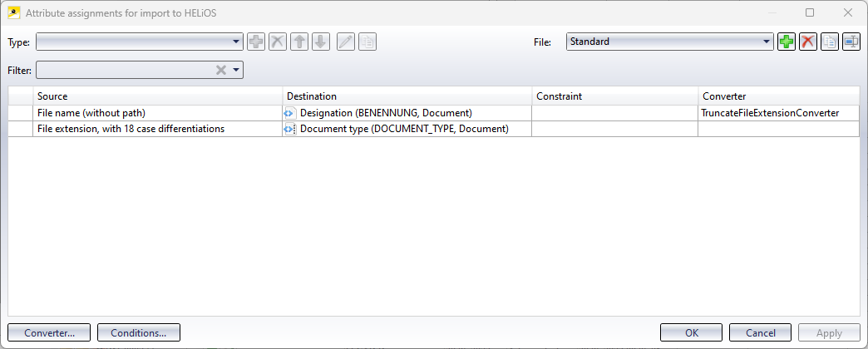
Task: Click the rename file icon
Action: point(851,42)
